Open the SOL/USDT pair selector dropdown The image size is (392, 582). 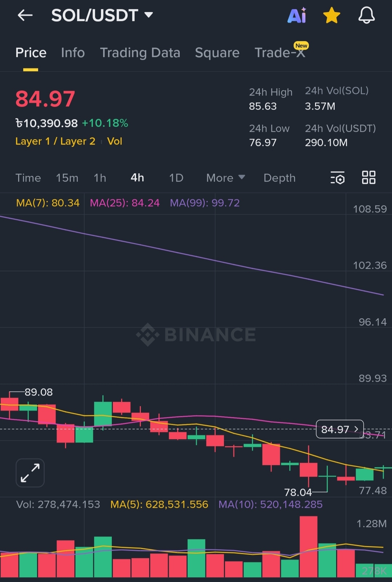click(x=102, y=15)
